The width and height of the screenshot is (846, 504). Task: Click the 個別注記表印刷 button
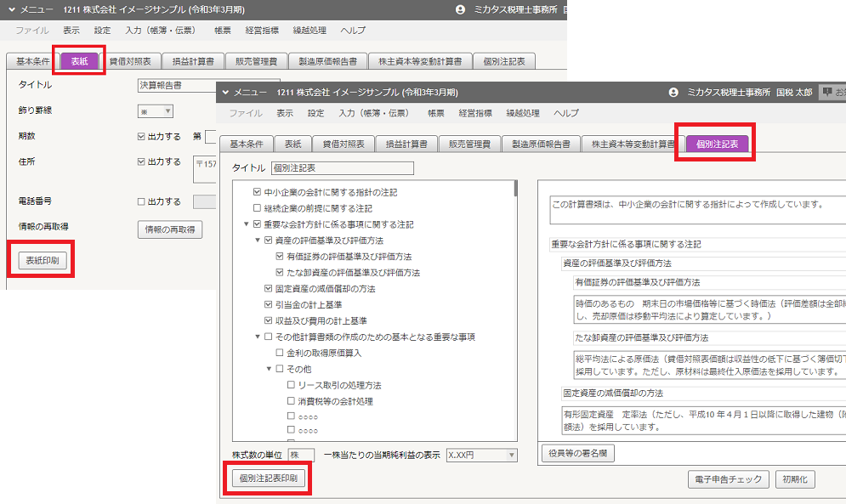(268, 479)
